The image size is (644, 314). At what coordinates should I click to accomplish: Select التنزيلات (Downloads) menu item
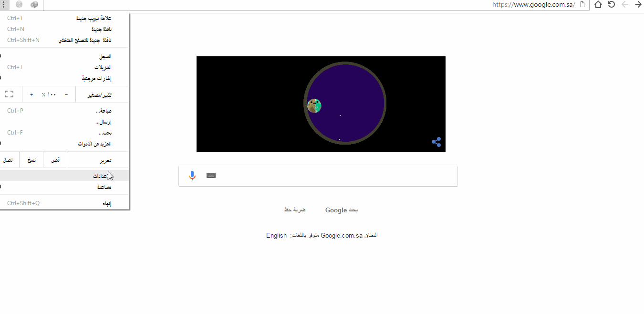64,67
